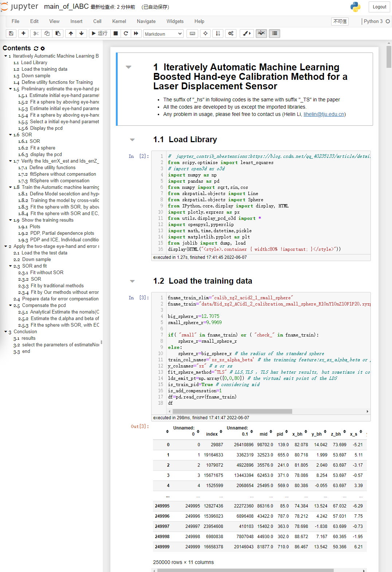Click the Jupyter logo
This screenshot has height=572, width=392.
(20, 7)
